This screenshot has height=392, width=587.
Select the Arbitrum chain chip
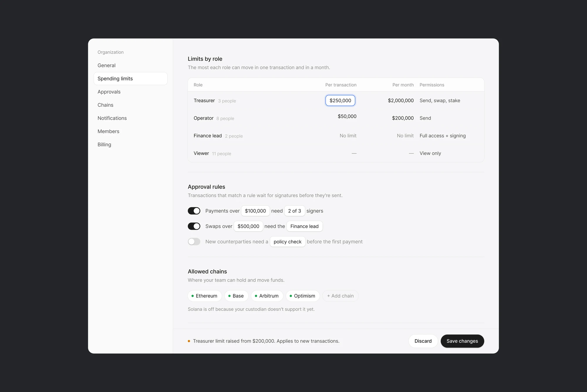tap(267, 296)
